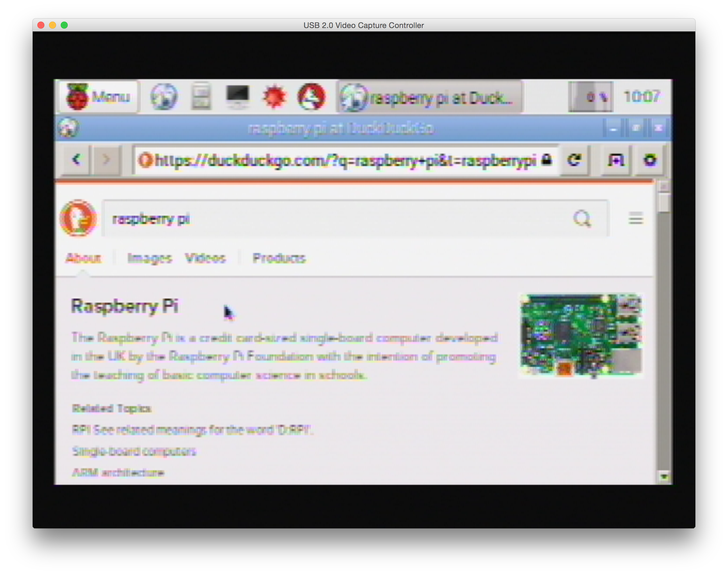Screen dimensions: 728x575
Task: Select the About tab
Action: [x=83, y=258]
